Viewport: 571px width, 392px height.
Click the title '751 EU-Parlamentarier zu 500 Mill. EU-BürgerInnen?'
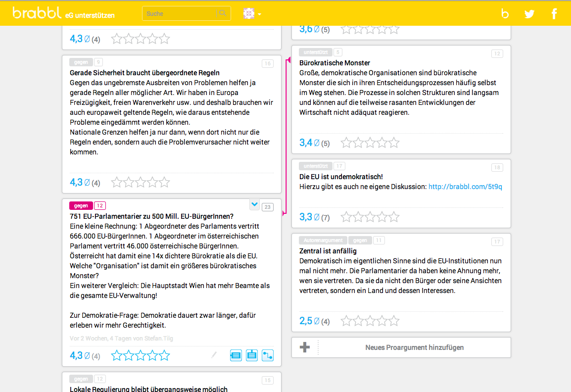(x=151, y=216)
